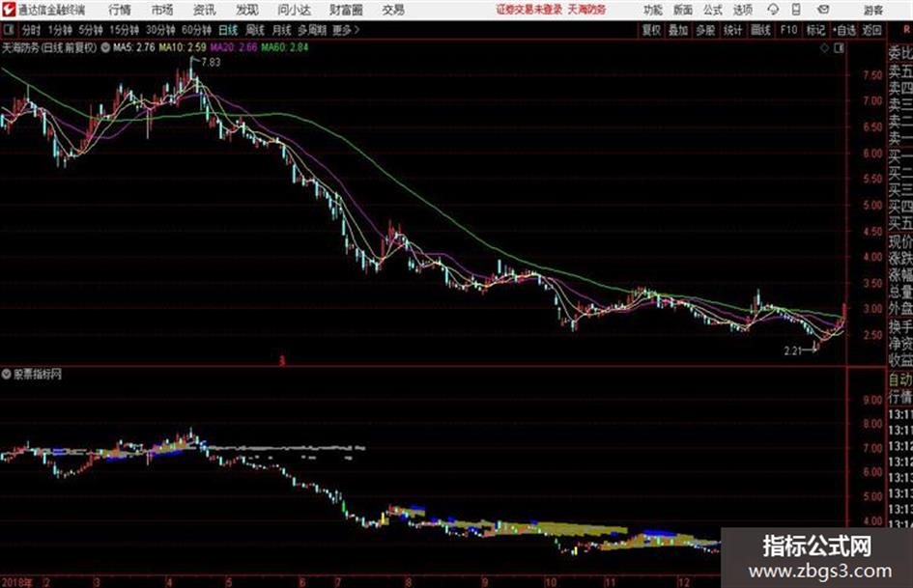Open the F10 company info

(x=788, y=30)
